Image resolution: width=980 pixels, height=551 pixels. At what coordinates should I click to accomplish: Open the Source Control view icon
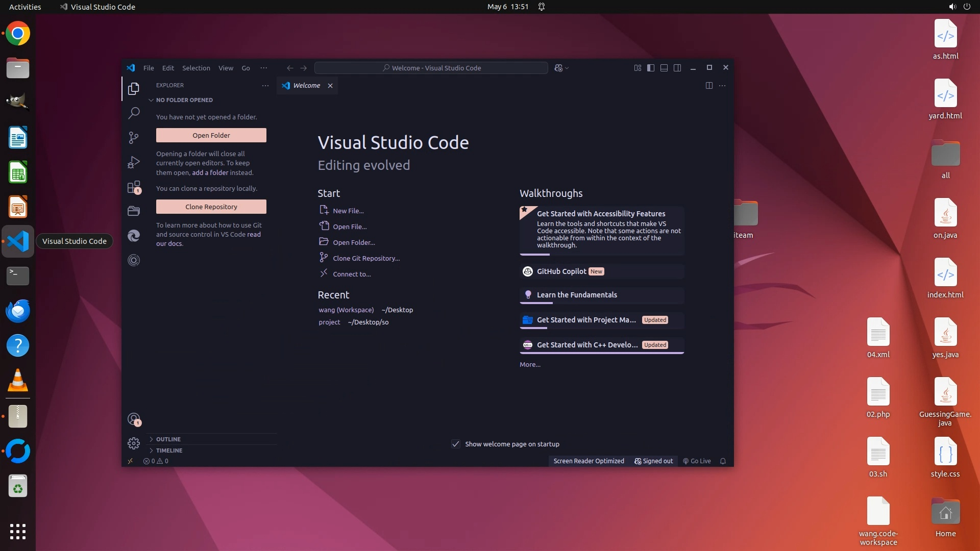pyautogui.click(x=134, y=138)
